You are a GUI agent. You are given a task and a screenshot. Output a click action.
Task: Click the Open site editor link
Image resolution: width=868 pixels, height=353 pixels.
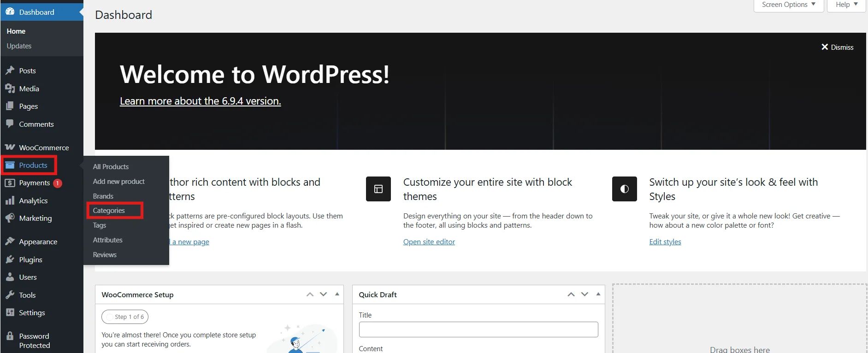(429, 242)
